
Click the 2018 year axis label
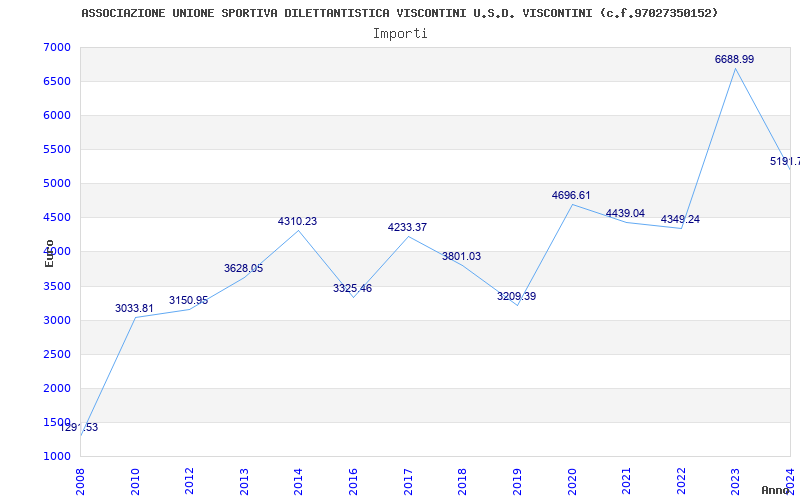point(462,481)
